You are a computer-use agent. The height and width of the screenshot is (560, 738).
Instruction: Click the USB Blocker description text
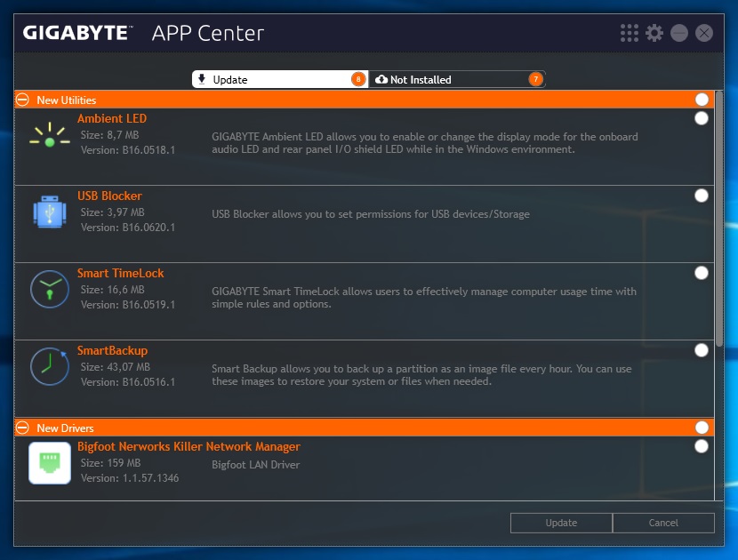(371, 214)
